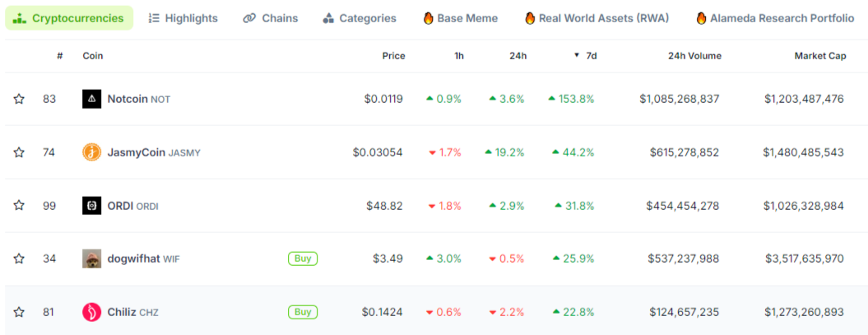Click the dogwifhat coin thumbnail

[x=92, y=258]
